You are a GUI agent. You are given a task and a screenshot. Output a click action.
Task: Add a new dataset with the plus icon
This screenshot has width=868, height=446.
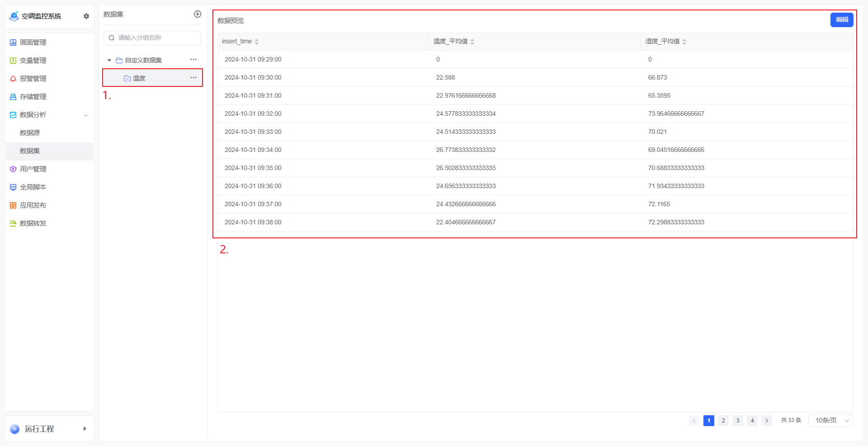(x=198, y=14)
